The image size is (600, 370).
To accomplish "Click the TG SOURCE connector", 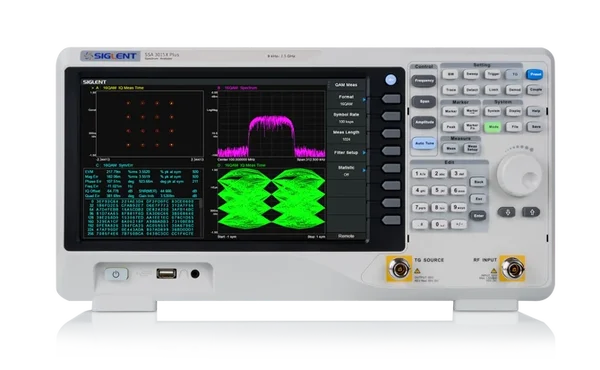I will point(399,269).
